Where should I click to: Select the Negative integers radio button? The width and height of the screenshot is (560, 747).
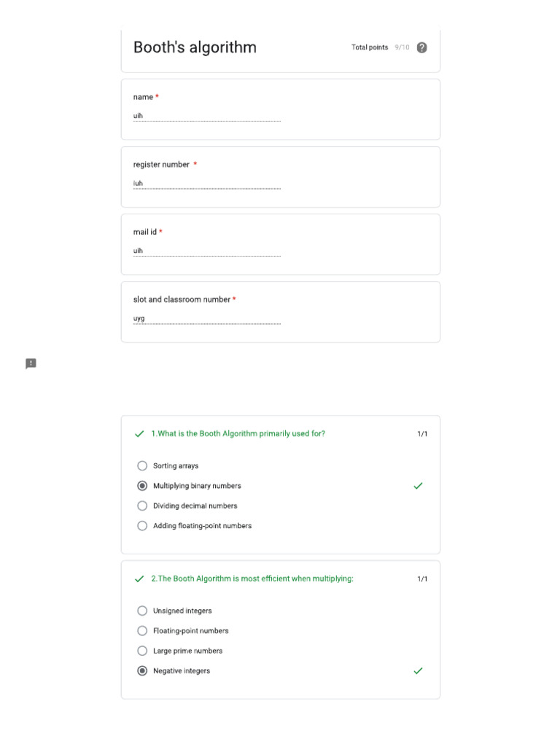tap(142, 671)
